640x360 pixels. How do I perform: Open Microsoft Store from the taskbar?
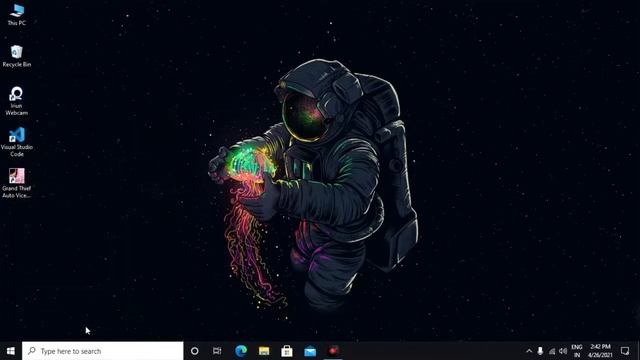[287, 351]
